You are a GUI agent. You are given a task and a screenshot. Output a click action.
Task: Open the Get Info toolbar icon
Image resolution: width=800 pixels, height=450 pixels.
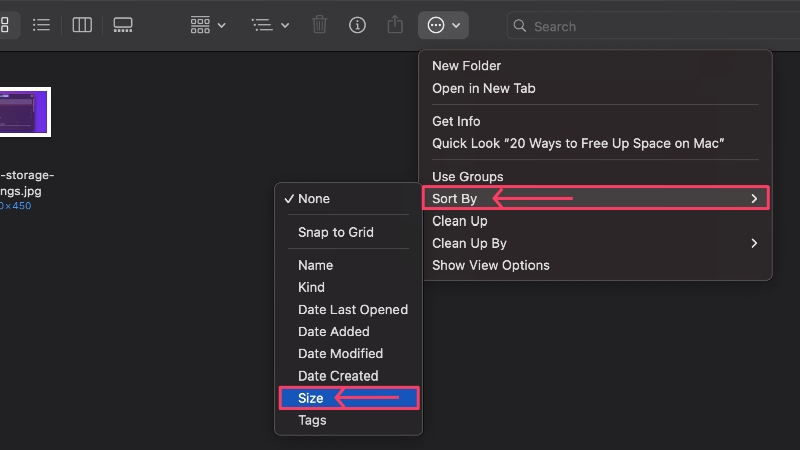[x=357, y=25]
